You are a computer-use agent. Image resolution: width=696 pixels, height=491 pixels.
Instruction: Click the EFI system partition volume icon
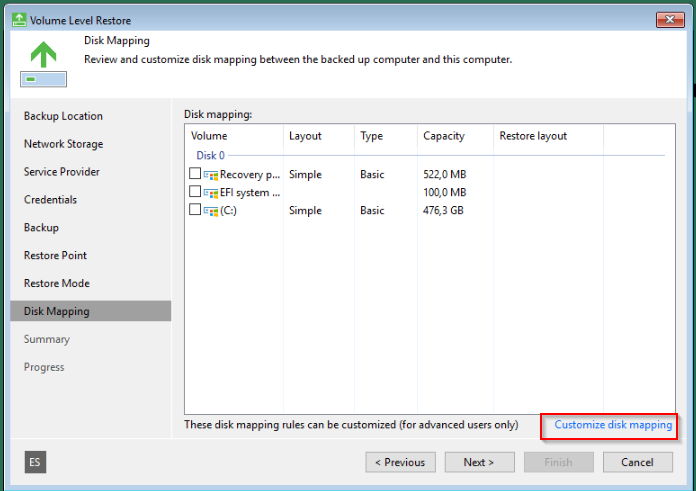(x=211, y=193)
